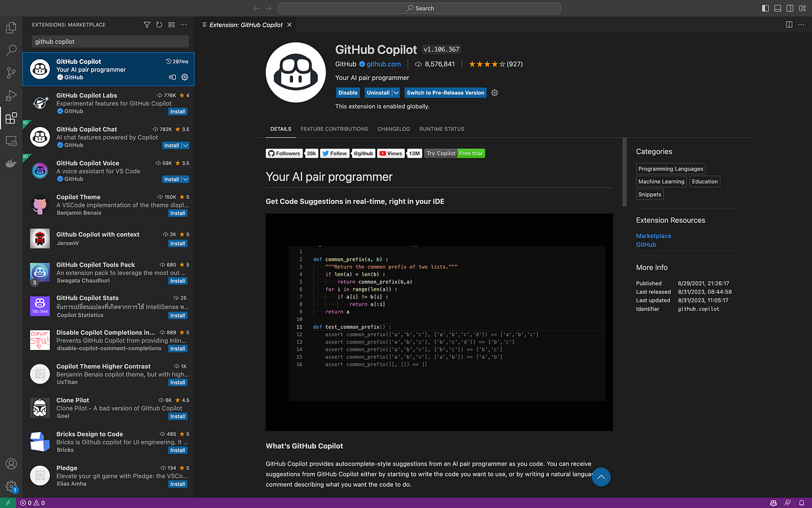Image resolution: width=812 pixels, height=508 pixels.
Task: Open the Docker view in the activity bar
Action: click(11, 163)
